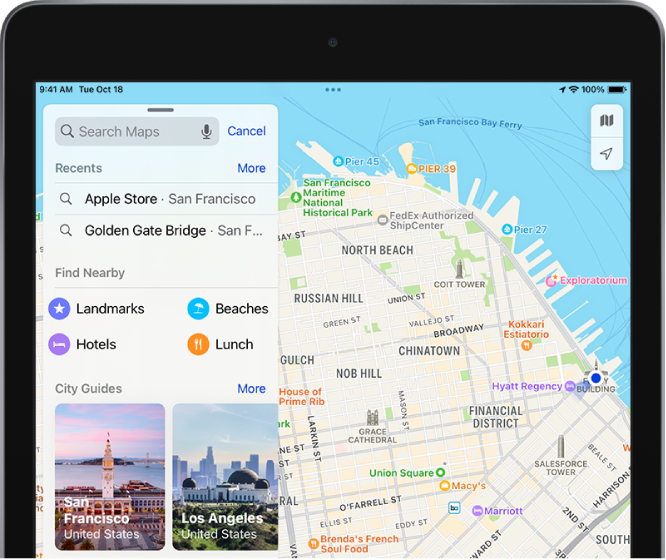Tap the Grace Cathedral landmark icon
The image size is (666, 560).
tap(373, 417)
